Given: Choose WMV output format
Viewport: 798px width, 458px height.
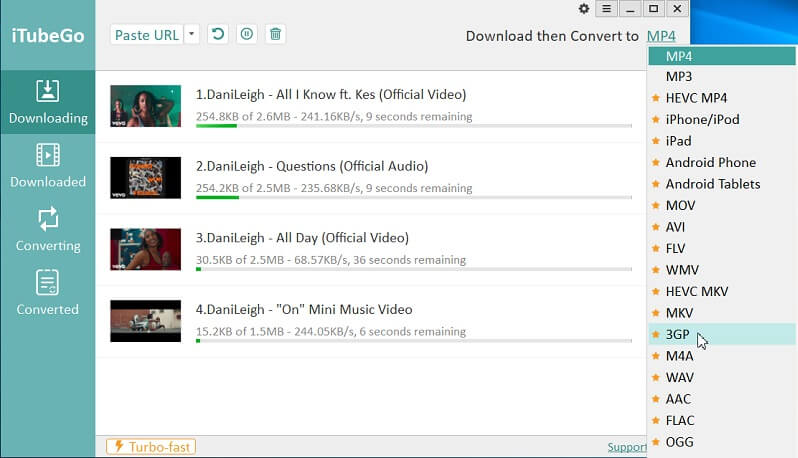Looking at the screenshot, I should (x=722, y=270).
